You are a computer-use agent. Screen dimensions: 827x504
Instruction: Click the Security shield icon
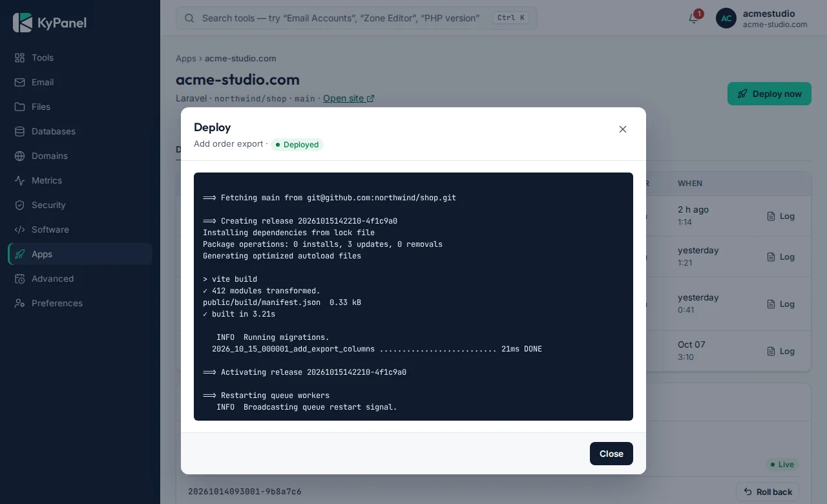[x=20, y=205]
